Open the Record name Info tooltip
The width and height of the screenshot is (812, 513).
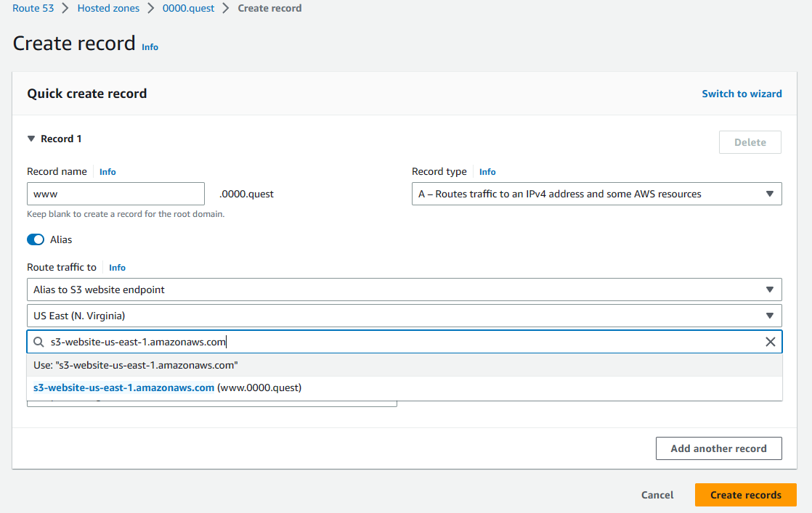[107, 171]
